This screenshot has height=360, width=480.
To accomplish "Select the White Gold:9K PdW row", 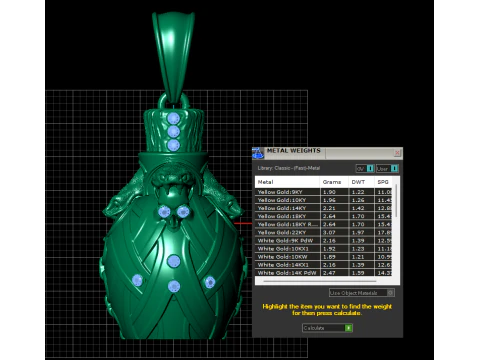I will [324, 240].
